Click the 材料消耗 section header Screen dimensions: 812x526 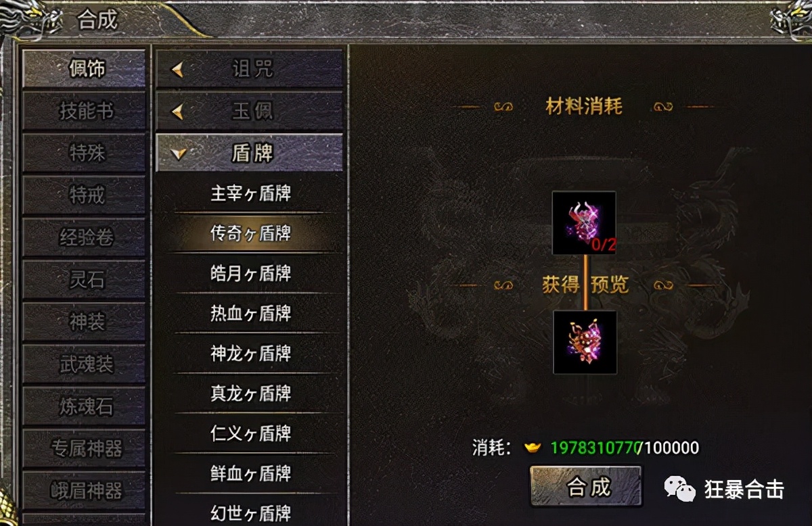click(584, 106)
